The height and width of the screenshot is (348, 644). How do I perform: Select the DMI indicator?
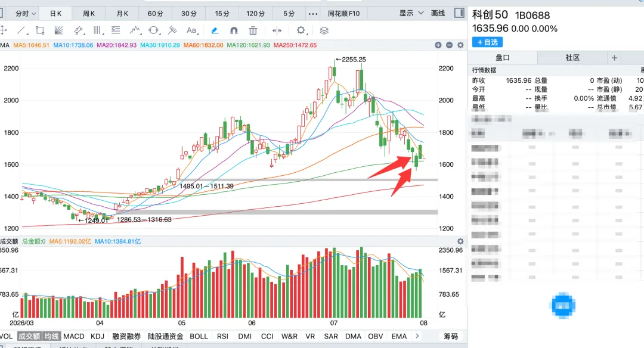pos(245,336)
